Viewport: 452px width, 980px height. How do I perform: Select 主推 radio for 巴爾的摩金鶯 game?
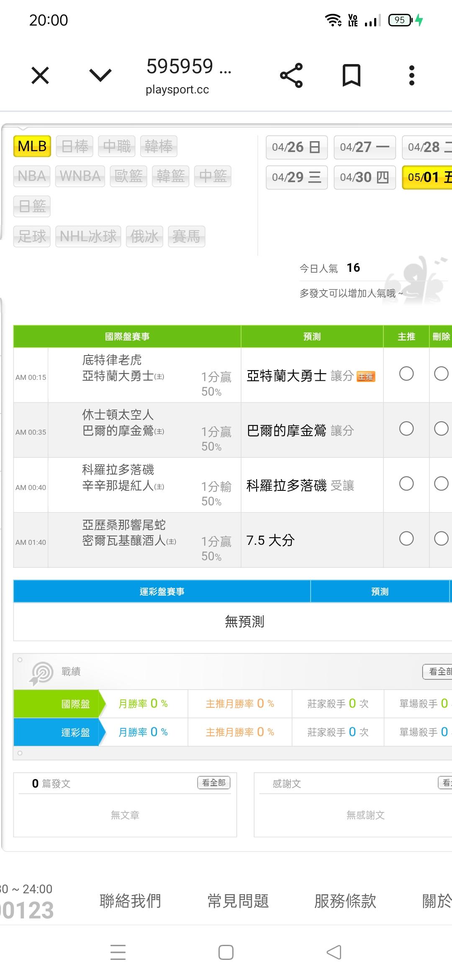click(406, 428)
